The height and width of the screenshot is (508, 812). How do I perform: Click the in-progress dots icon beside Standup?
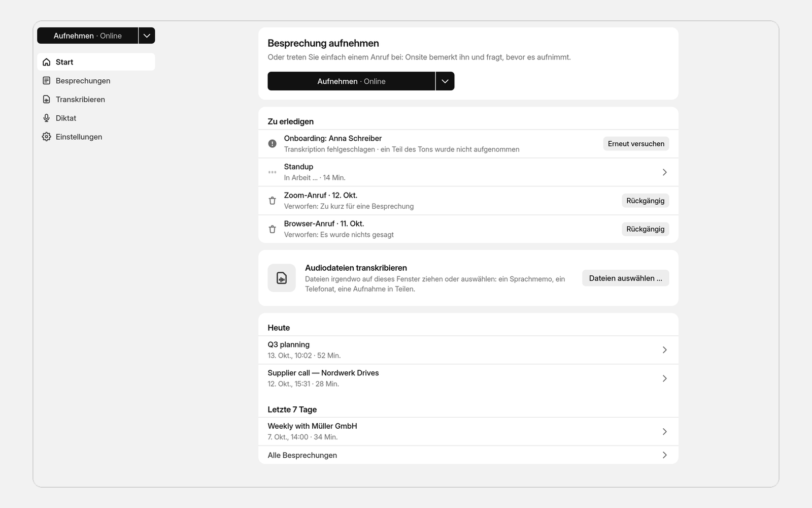273,172
